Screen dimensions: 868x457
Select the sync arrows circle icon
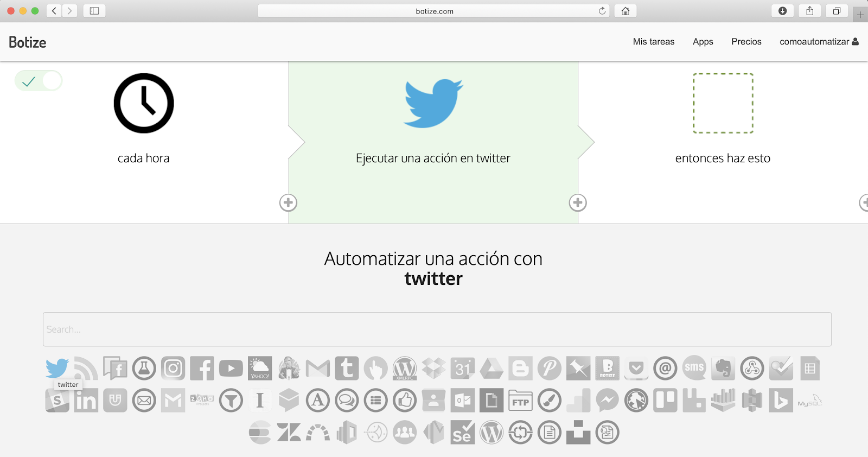pyautogui.click(x=520, y=433)
